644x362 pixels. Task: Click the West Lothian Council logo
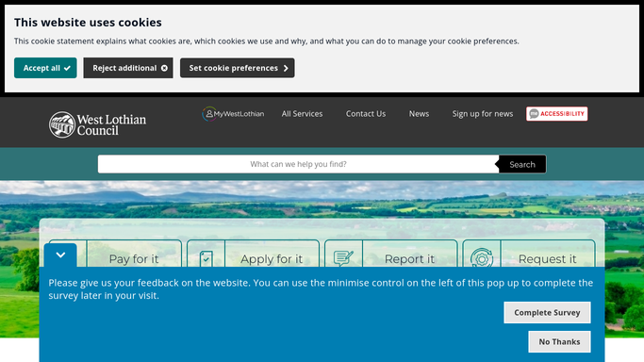coord(97,124)
